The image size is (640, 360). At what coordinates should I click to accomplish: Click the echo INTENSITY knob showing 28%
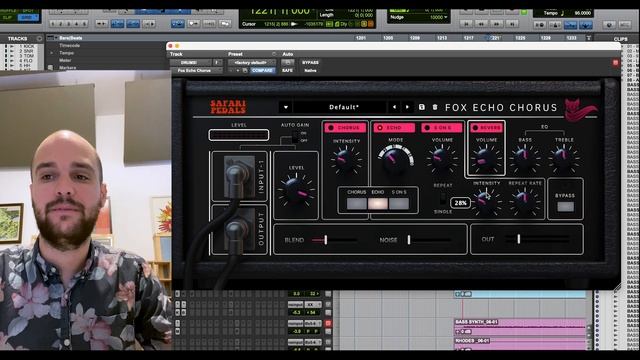[486, 202]
